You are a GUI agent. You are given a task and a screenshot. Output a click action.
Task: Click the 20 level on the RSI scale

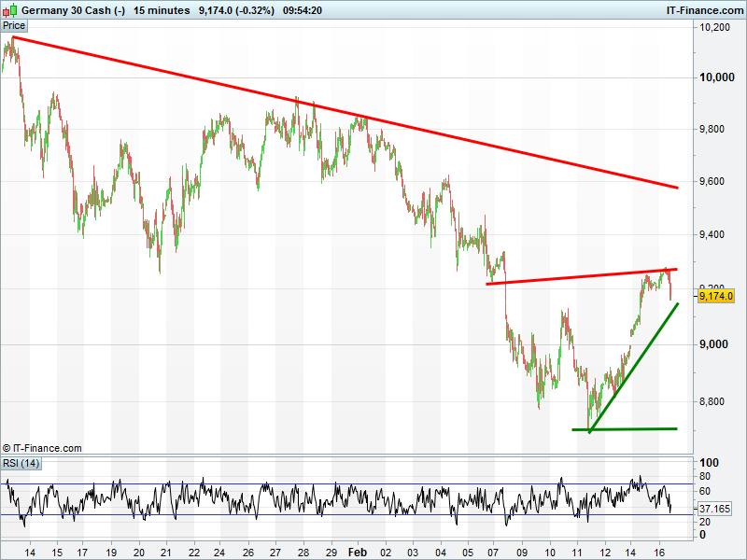click(704, 522)
